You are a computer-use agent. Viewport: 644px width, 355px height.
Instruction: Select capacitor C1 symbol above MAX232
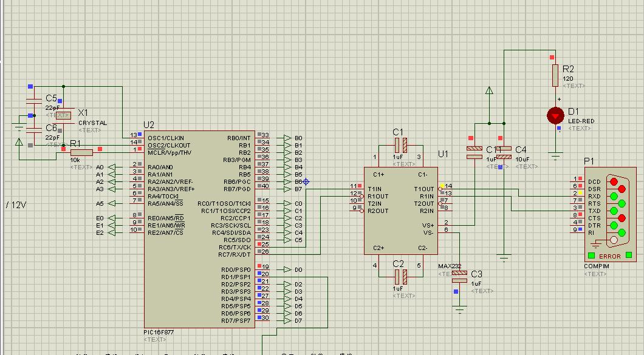click(400, 145)
